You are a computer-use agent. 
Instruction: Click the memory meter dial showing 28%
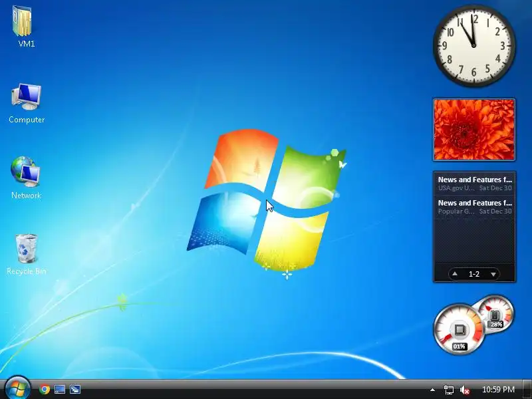click(x=497, y=314)
